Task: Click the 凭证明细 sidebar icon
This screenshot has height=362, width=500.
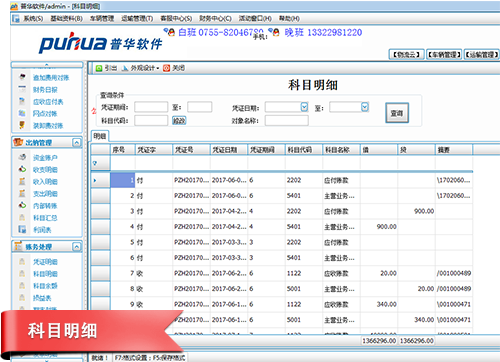Action: (x=22, y=261)
